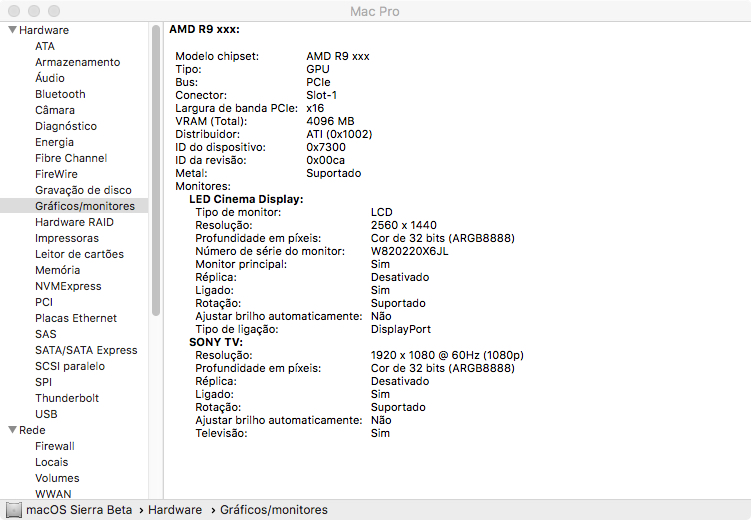Click the device ID 0x7300
Screen dimensions: 751x520
point(326,147)
